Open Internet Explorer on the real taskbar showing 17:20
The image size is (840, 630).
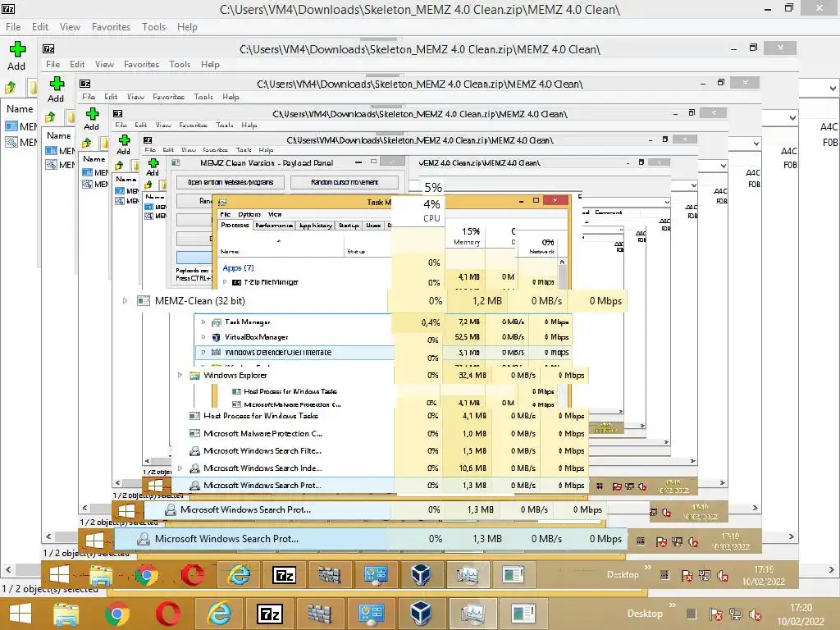219,614
